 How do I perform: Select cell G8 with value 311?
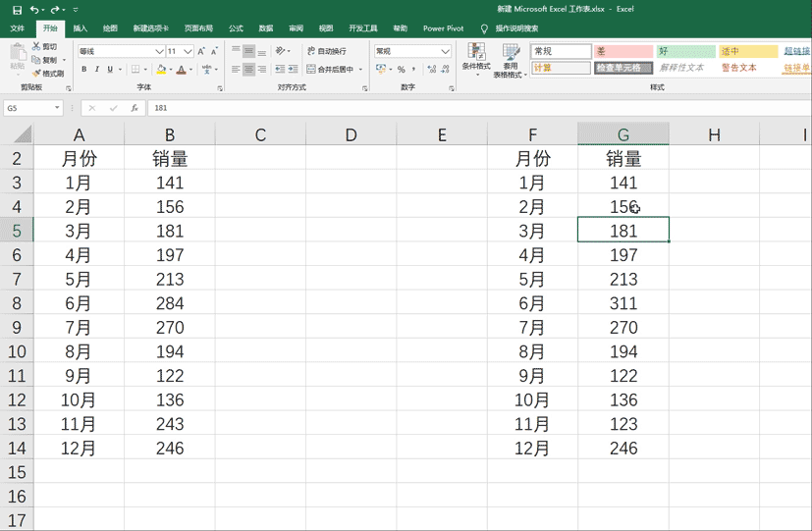tap(623, 303)
